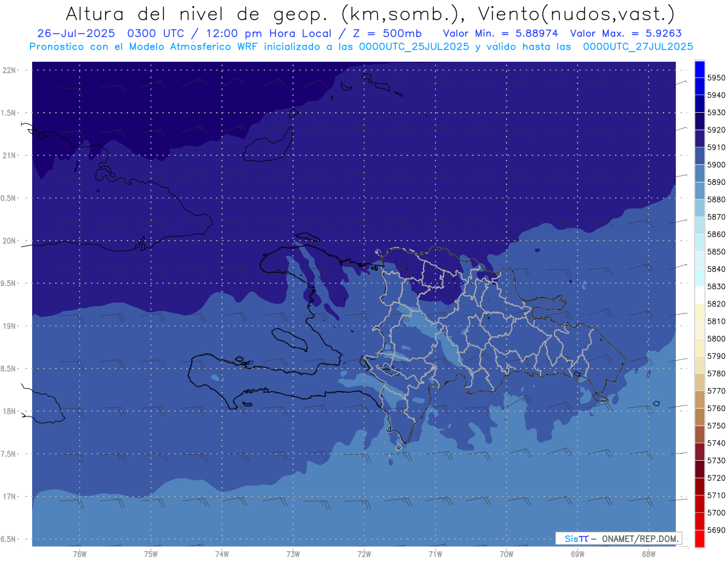Click the '5690' colorbar value
The width and height of the screenshot is (728, 562).
[716, 530]
